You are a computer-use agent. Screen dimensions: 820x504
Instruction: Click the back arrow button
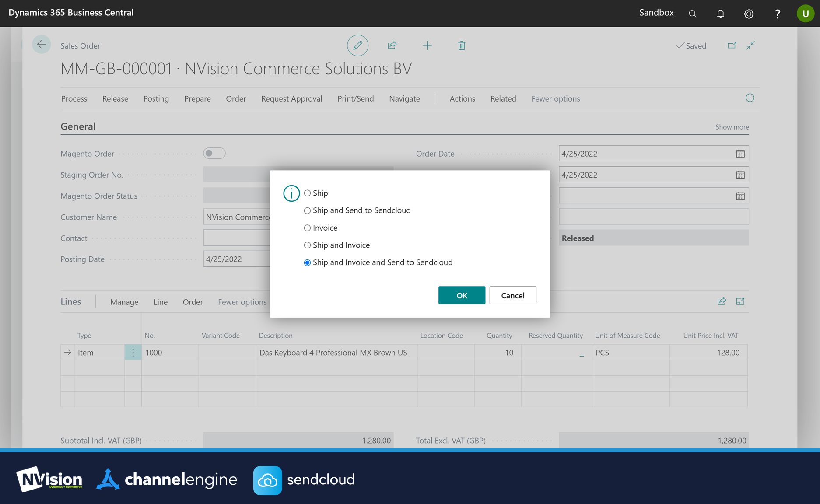42,45
